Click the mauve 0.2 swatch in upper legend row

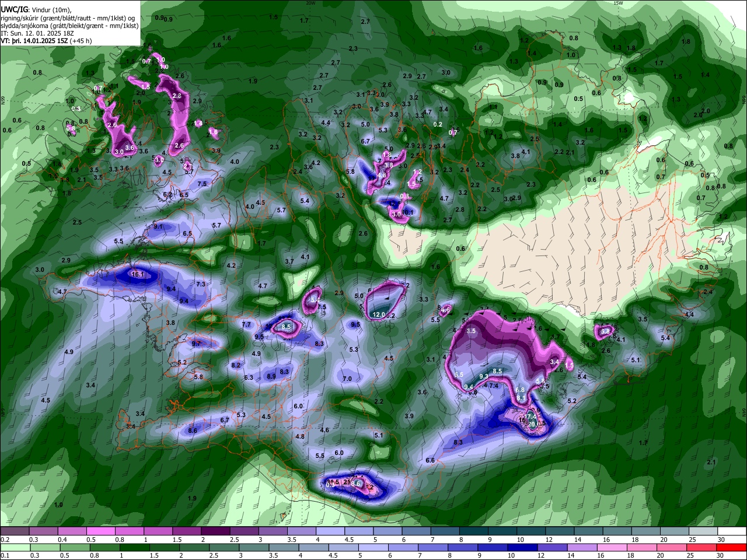click(15, 531)
